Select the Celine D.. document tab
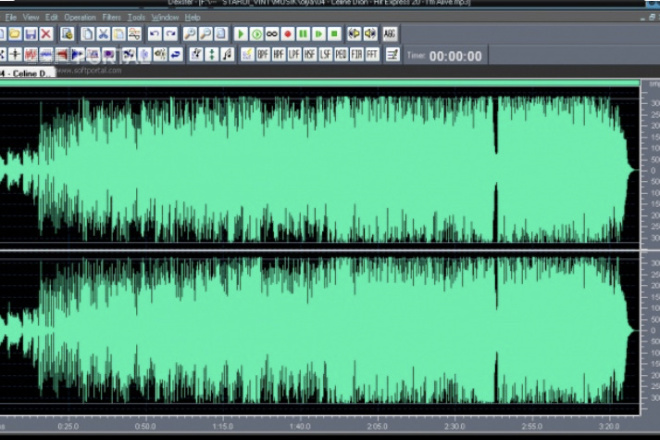Image resolution: width=660 pixels, height=440 pixels. click(x=27, y=73)
